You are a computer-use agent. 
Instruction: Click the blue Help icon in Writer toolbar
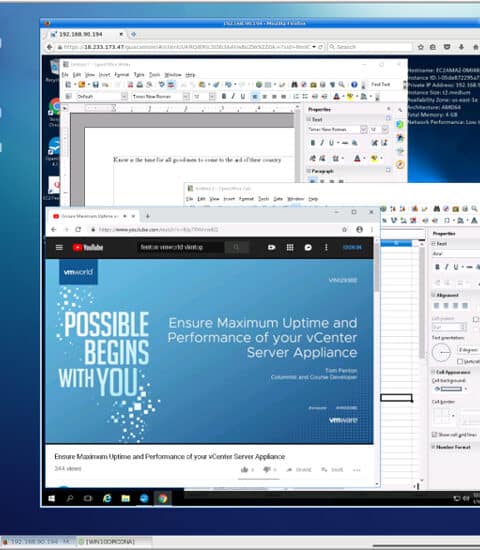354,85
